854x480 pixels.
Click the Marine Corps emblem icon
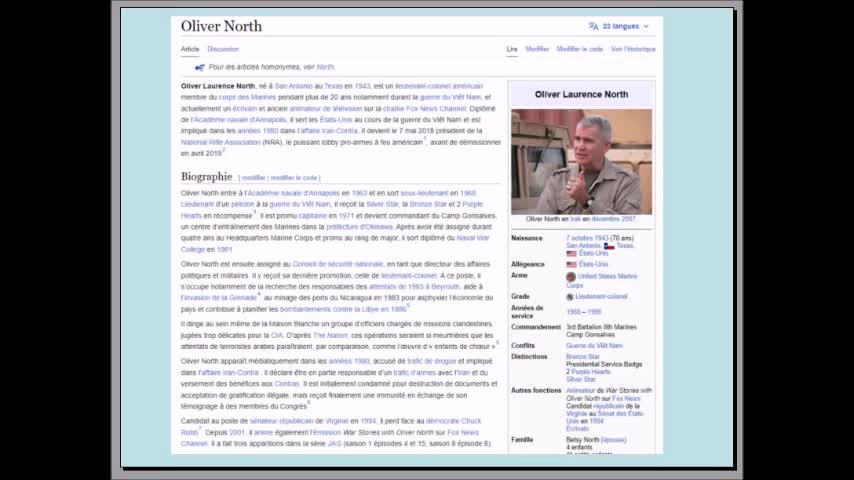tap(571, 277)
